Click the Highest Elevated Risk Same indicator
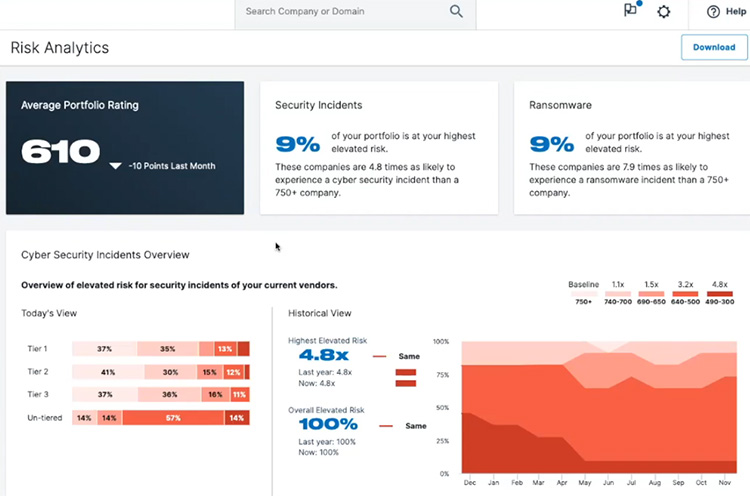 397,355
